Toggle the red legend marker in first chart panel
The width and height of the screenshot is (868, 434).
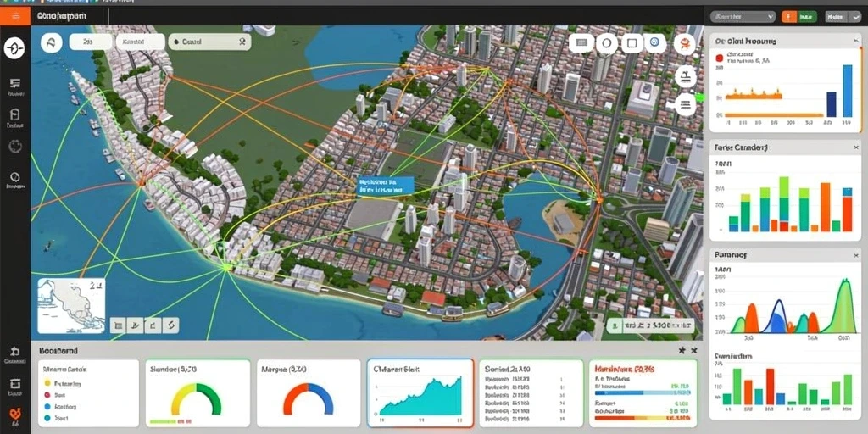click(x=720, y=58)
